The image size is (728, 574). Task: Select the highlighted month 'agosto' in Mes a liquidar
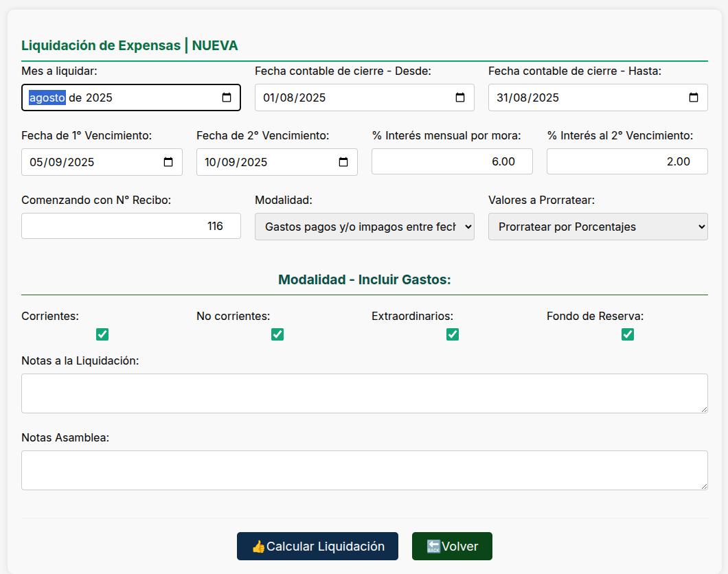point(47,97)
